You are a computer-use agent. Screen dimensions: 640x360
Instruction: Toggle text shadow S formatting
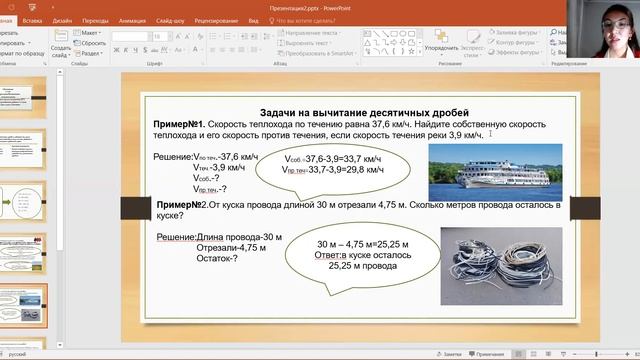(x=145, y=50)
